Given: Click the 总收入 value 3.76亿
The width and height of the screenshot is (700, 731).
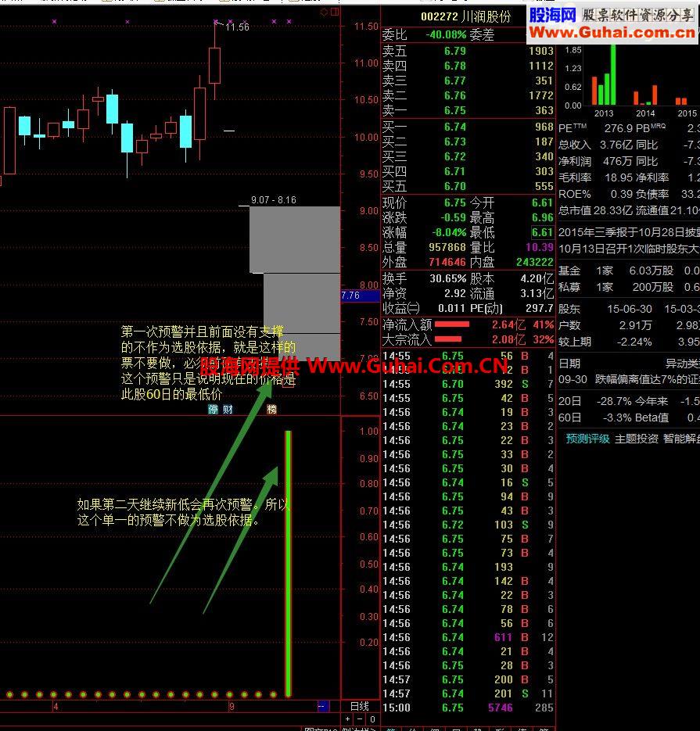Looking at the screenshot, I should pyautogui.click(x=616, y=145).
